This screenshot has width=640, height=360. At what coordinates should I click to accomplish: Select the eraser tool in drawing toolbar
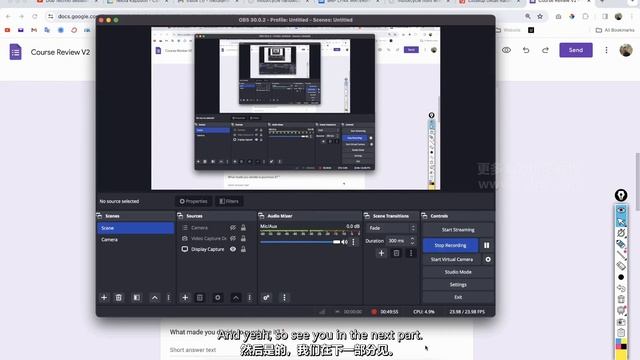621,266
